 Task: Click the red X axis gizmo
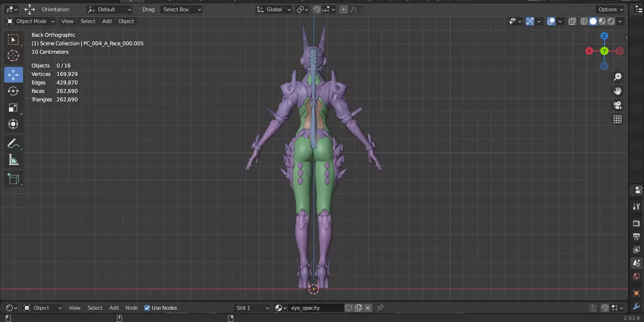(589, 51)
